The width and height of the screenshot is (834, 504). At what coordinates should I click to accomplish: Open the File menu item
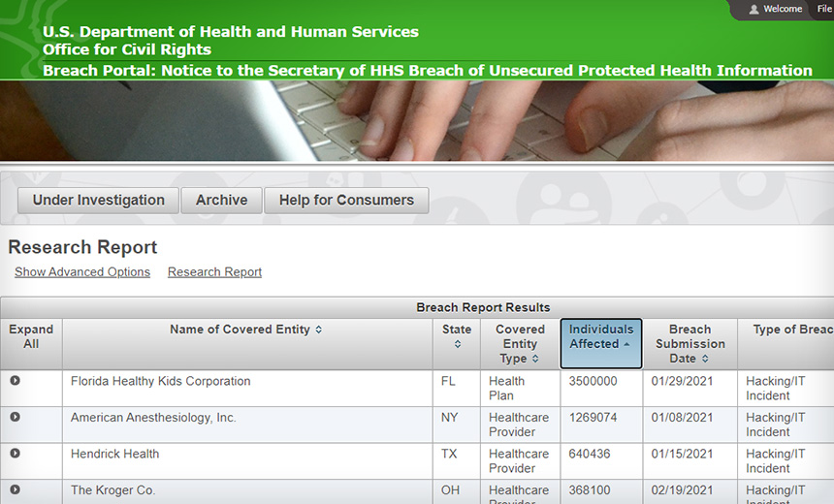coord(824,9)
